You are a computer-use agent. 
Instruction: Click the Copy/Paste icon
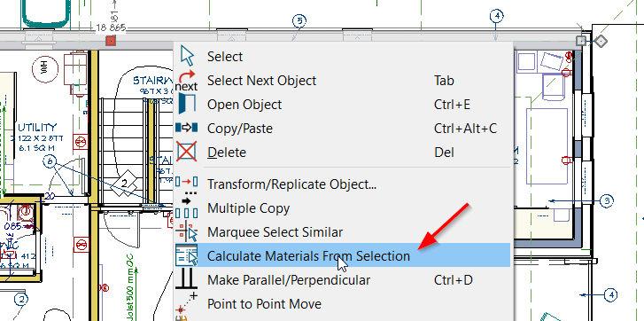(186, 128)
